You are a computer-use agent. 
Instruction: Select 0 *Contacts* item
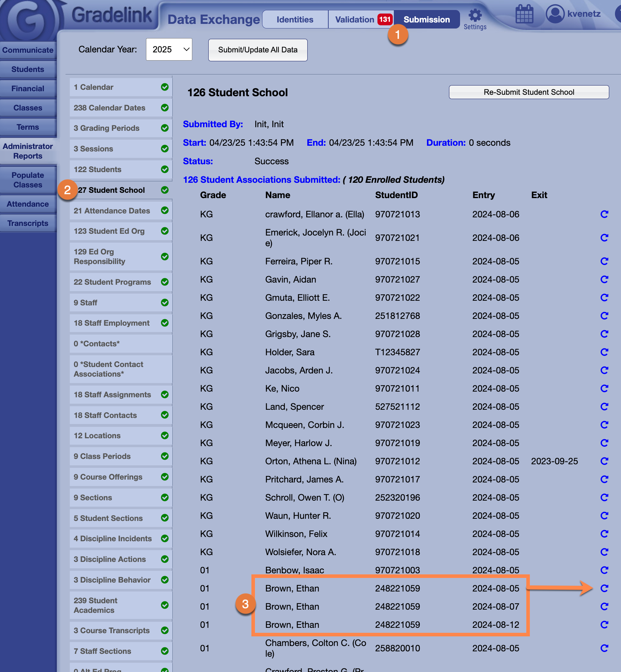[x=121, y=344]
